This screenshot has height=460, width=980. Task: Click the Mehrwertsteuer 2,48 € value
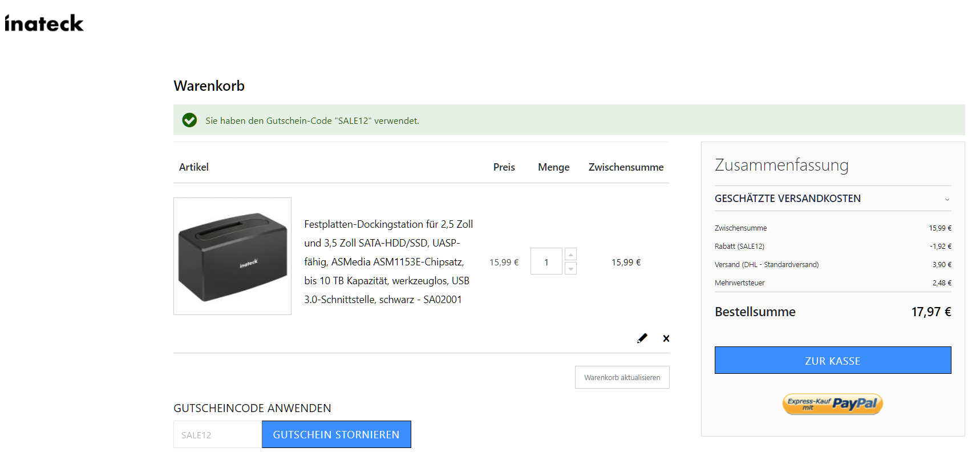point(942,283)
